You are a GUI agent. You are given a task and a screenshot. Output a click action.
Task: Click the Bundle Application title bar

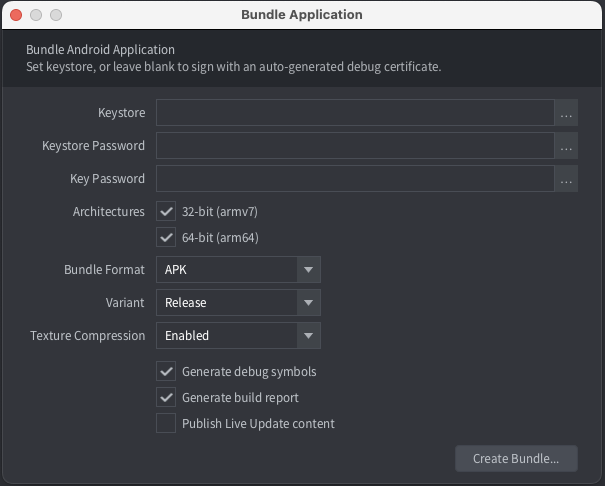302,16
